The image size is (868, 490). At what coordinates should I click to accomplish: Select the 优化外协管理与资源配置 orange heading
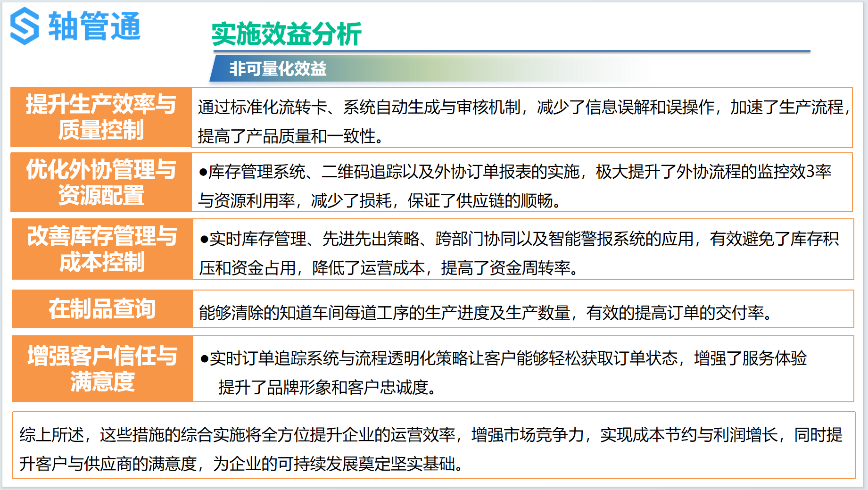pyautogui.click(x=101, y=182)
